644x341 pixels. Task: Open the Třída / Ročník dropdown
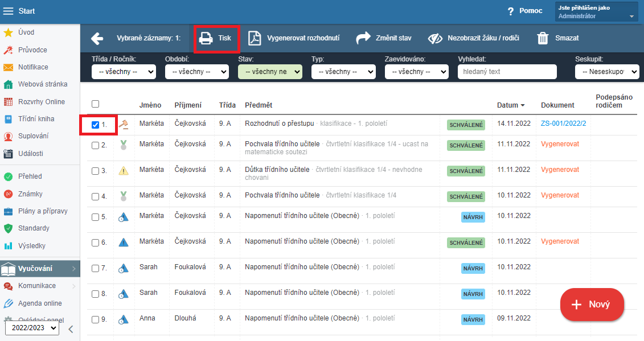124,72
